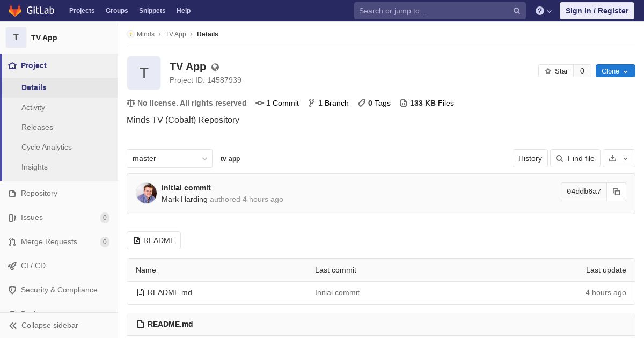Click the search magnifier icon
Viewport: 644px width, 338px height.
pos(517,11)
